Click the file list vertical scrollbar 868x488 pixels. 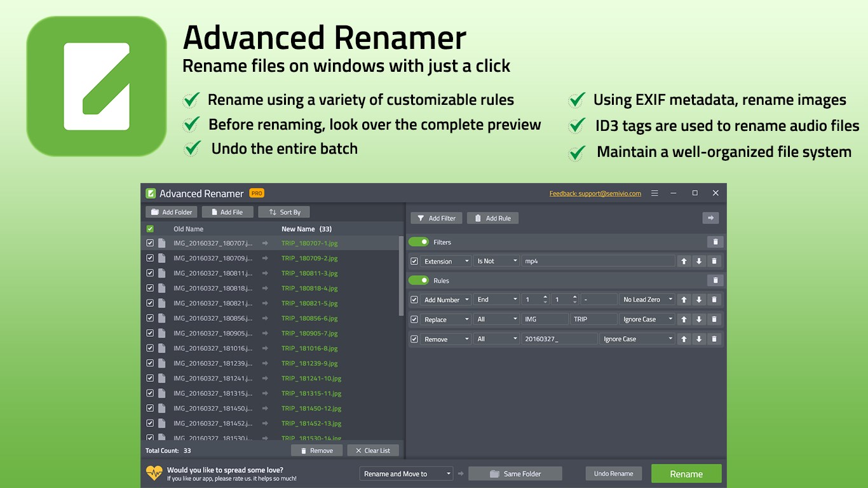401,276
